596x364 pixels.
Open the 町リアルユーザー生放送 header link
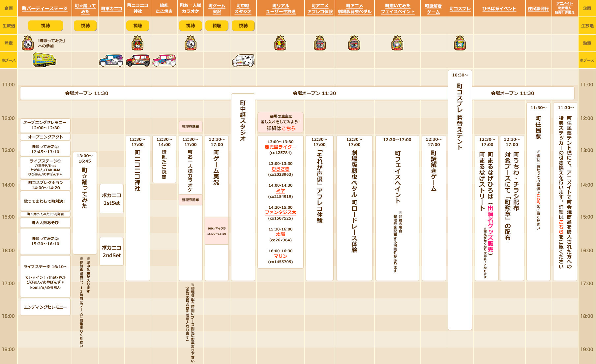[281, 9]
